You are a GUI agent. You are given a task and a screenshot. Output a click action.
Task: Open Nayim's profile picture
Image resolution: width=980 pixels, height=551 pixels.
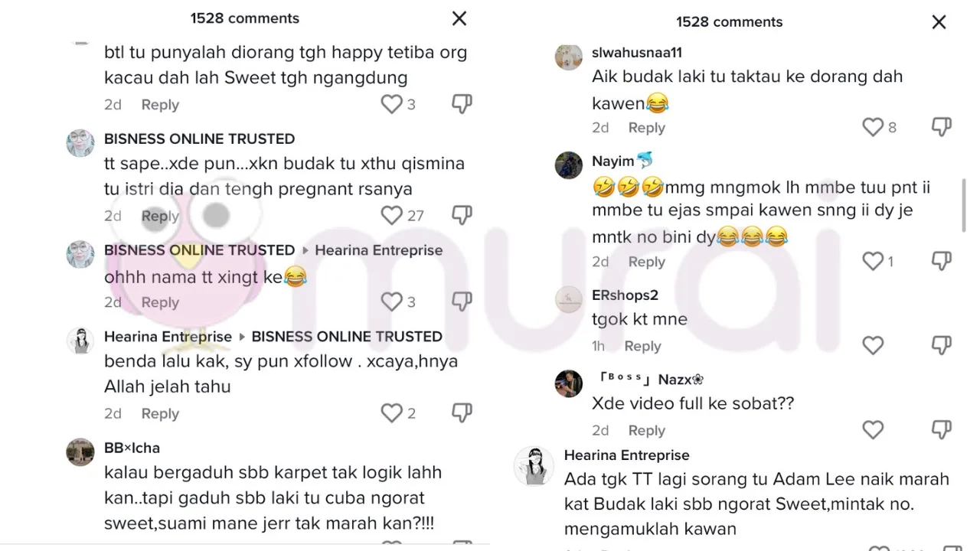(x=569, y=165)
